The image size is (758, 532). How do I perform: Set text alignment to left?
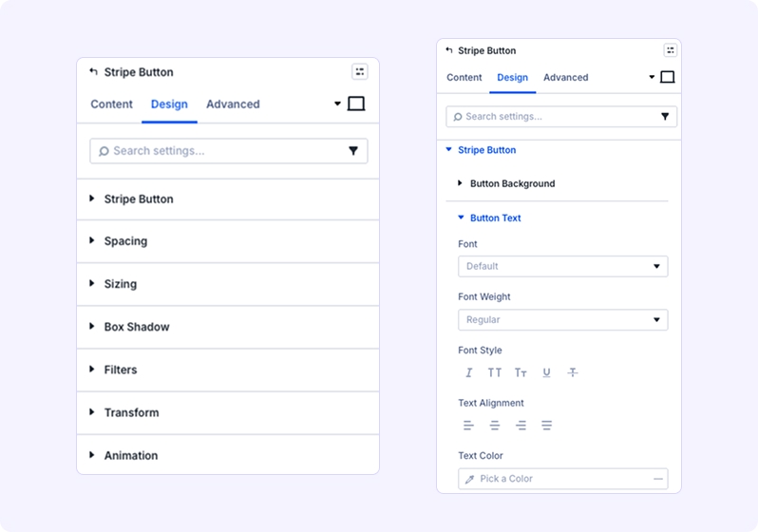click(468, 426)
